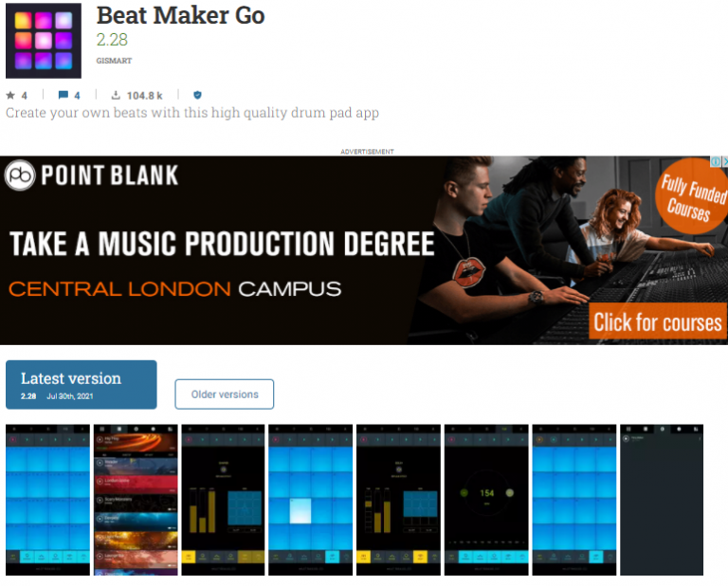This screenshot has width=728, height=586.
Task: Open the Older versions tab
Action: (x=225, y=394)
